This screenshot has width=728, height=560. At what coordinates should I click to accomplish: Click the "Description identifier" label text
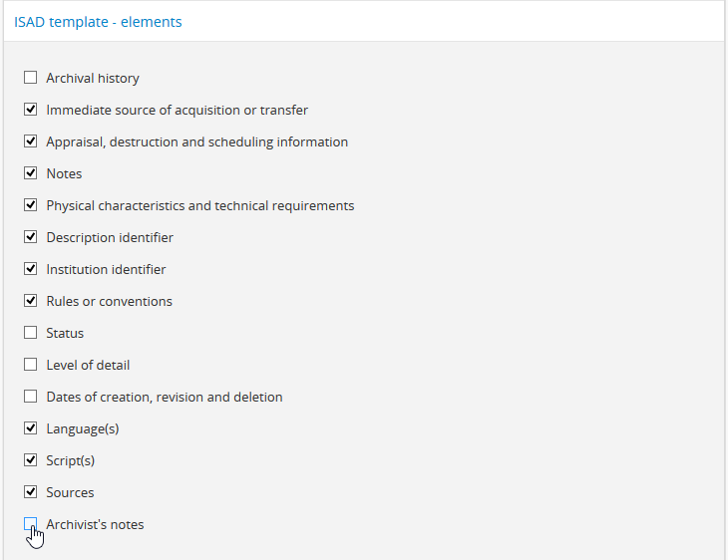[110, 237]
